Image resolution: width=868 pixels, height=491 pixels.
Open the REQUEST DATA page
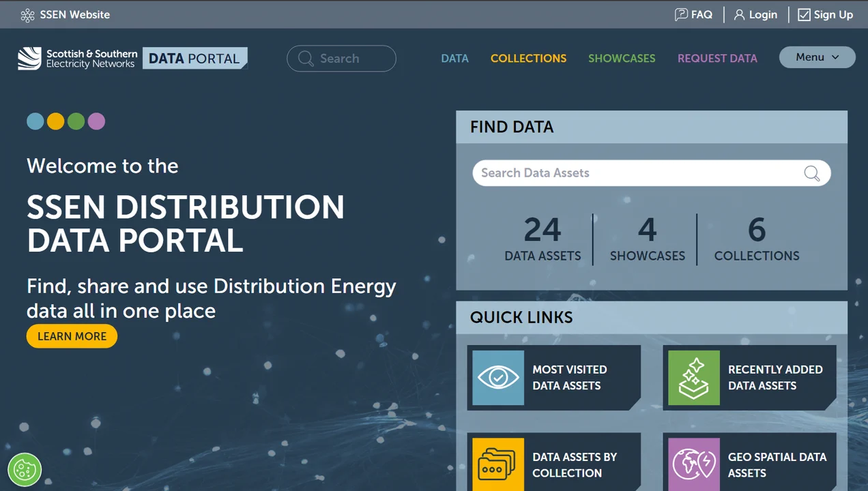click(717, 59)
